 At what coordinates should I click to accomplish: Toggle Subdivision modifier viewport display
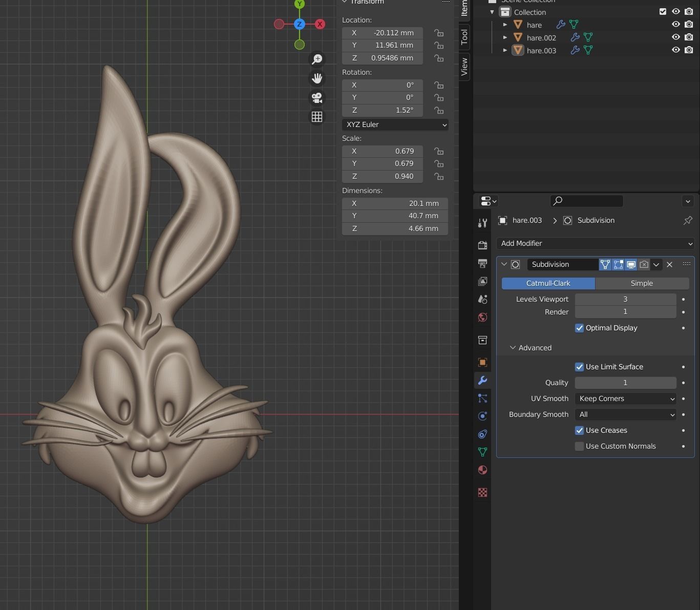tap(631, 264)
